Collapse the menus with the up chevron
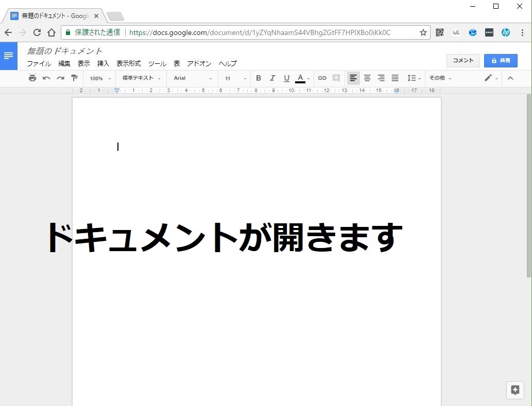The width and height of the screenshot is (532, 406). 510,78
